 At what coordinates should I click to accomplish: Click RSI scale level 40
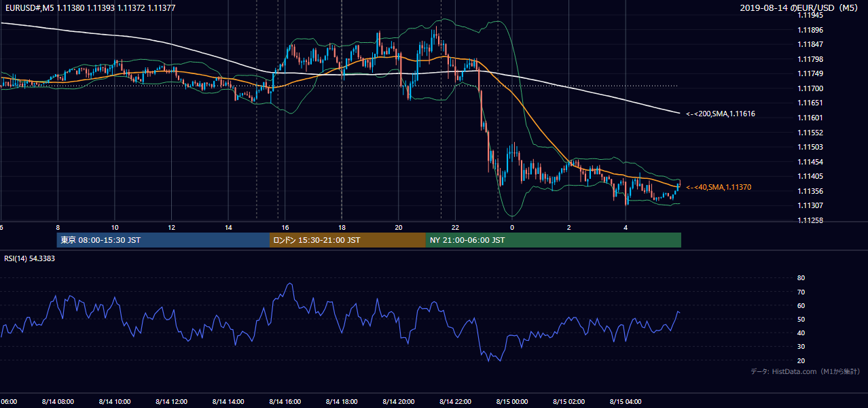(x=801, y=333)
